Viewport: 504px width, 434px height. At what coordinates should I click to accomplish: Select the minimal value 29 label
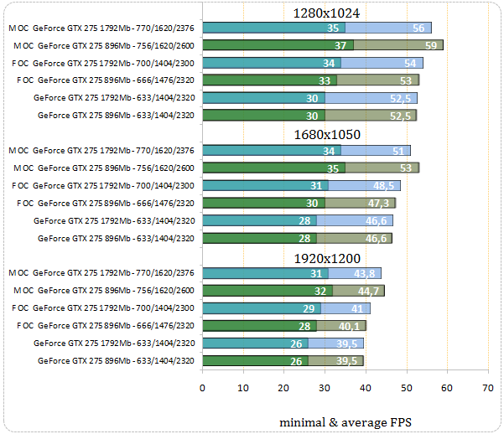[309, 308]
